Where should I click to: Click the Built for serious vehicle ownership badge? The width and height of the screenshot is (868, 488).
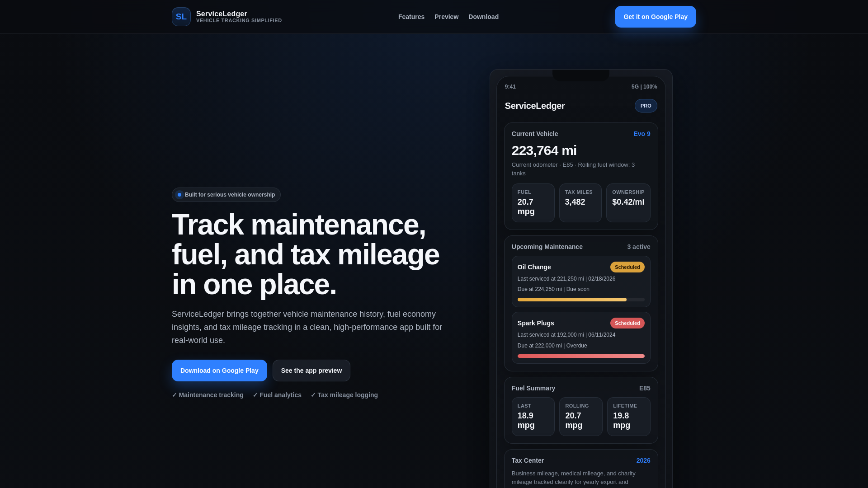226,195
